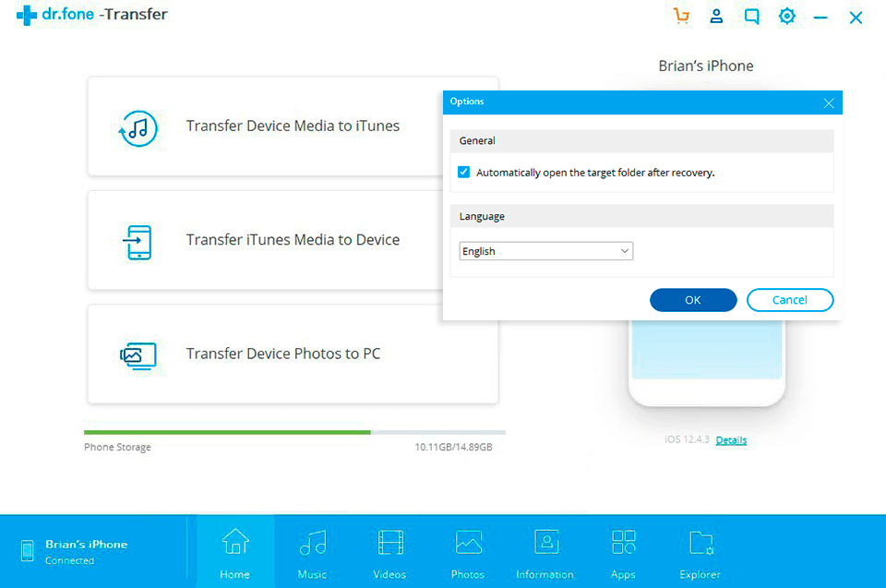Open the settings gear icon
The height and width of the screenshot is (588, 886).
786,16
